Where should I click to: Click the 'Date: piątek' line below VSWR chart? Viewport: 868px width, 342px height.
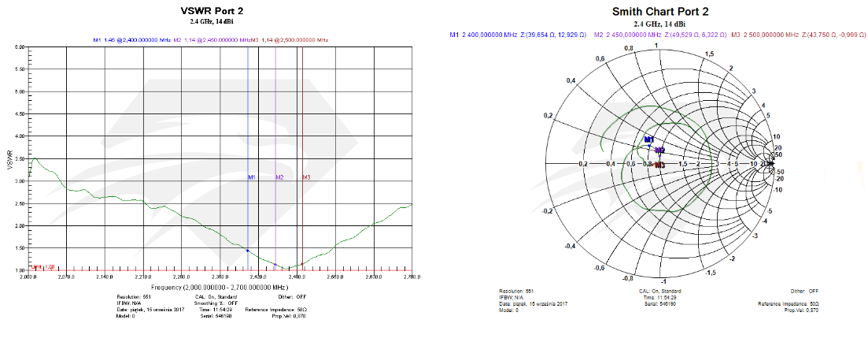pyautogui.click(x=150, y=310)
